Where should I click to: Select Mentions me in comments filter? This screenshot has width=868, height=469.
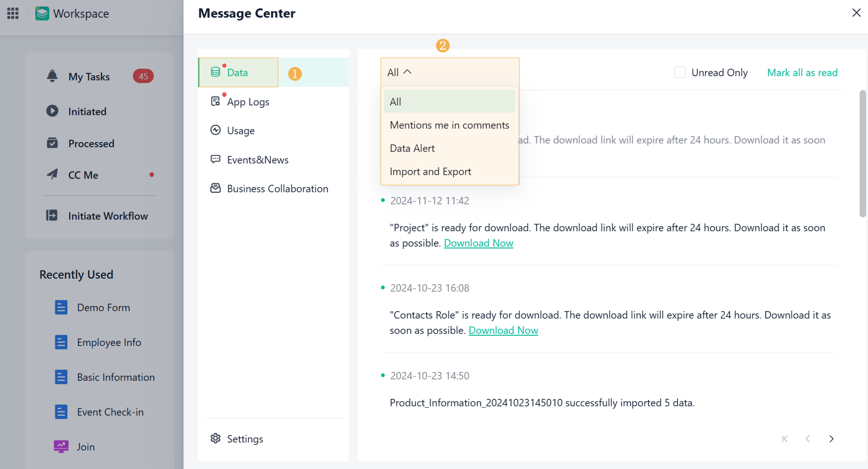[x=449, y=125]
